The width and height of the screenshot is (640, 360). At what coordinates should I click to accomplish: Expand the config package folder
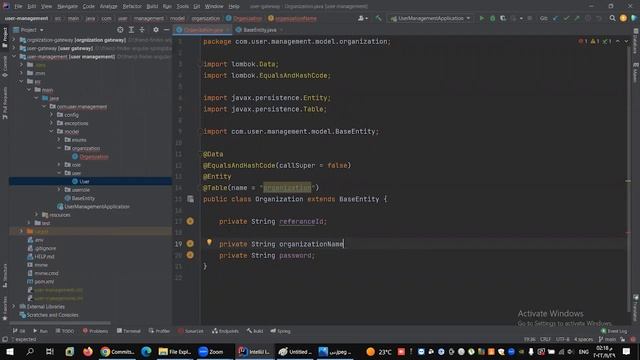click(x=51, y=115)
